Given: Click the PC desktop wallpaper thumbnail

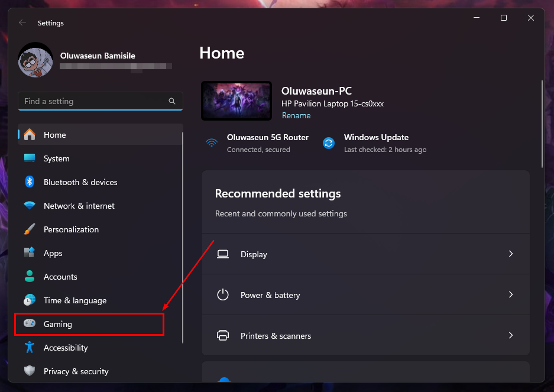Looking at the screenshot, I should point(236,101).
